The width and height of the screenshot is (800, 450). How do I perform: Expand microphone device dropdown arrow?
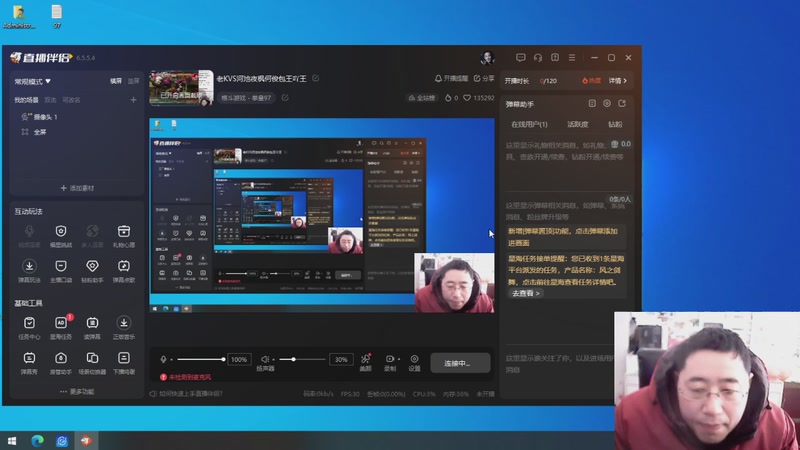171,360
